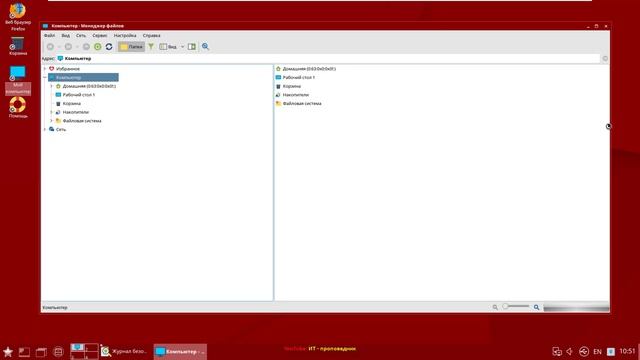Click the zoom in magnifier in status bar
Image resolution: width=640 pixels, height=360 pixels.
click(x=536, y=307)
